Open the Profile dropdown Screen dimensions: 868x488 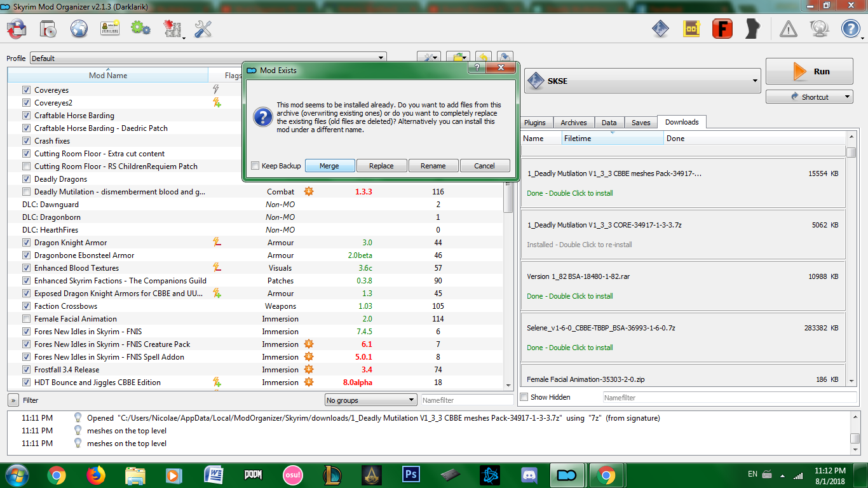[x=208, y=58]
